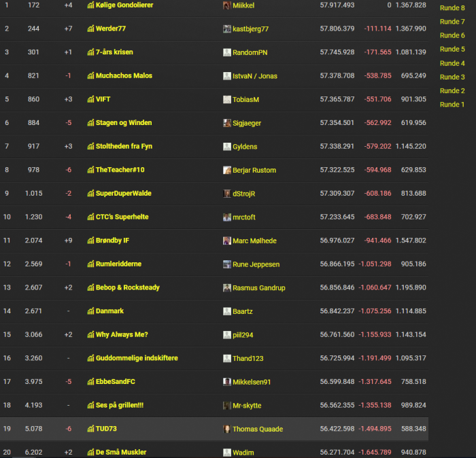The width and height of the screenshot is (476, 458).
Task: Click chart icon beside TUD73
Action: (90, 429)
